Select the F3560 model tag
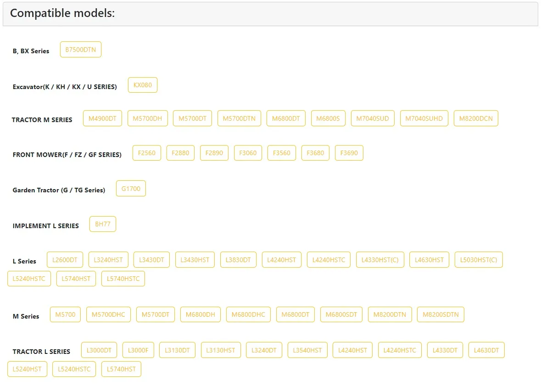541x392 pixels. [x=282, y=153]
